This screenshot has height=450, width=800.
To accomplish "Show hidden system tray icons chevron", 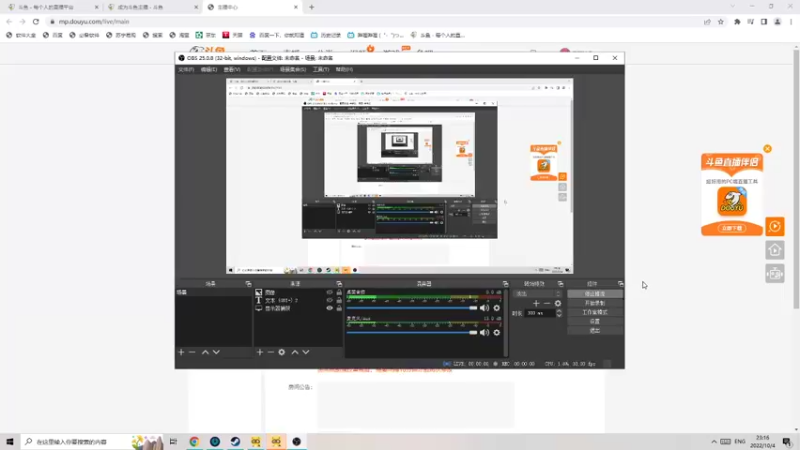I will click(x=714, y=441).
